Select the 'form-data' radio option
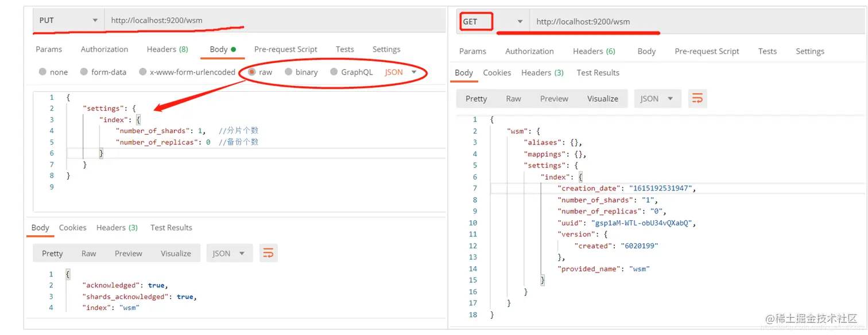Image resolution: width=868 pixels, height=335 pixels. point(84,72)
